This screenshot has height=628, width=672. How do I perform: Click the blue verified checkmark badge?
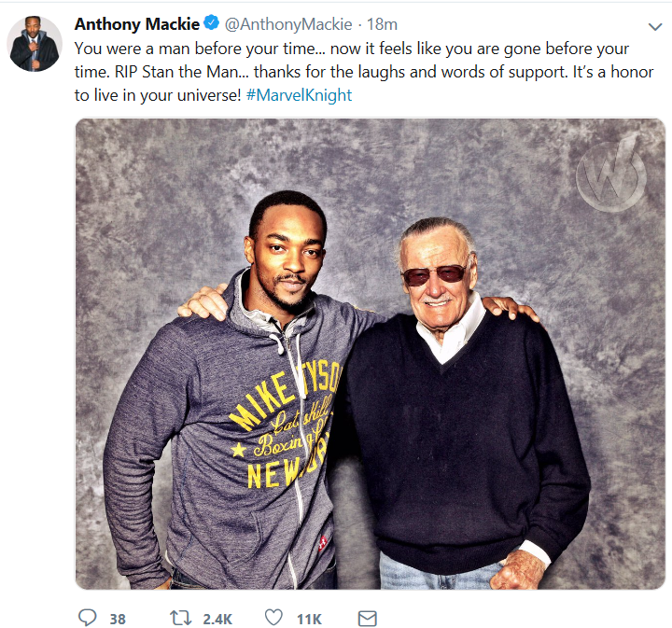211,22
